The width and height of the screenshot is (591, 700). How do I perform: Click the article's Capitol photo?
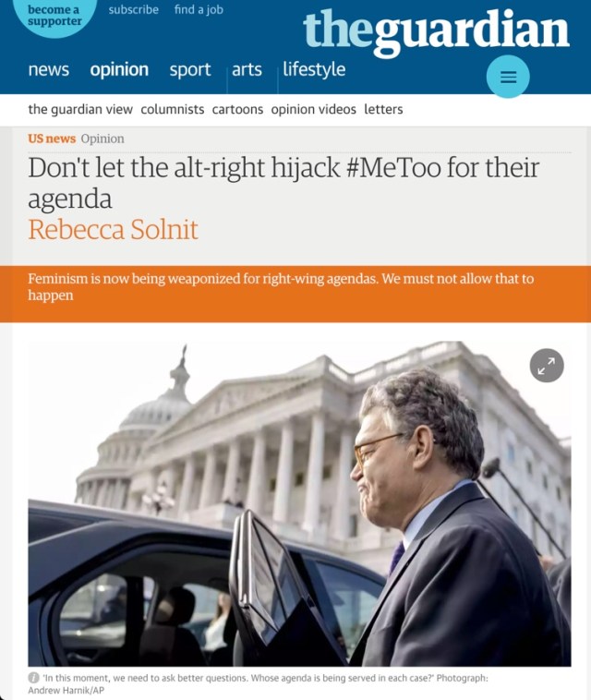(x=299, y=503)
